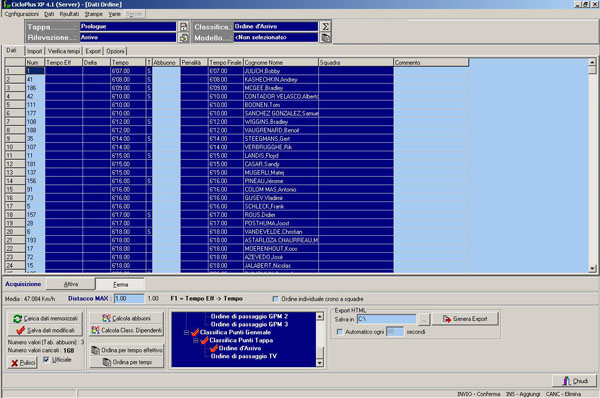Switch to the Opzioni tab
The height and width of the screenshot is (398, 600).
pos(115,51)
